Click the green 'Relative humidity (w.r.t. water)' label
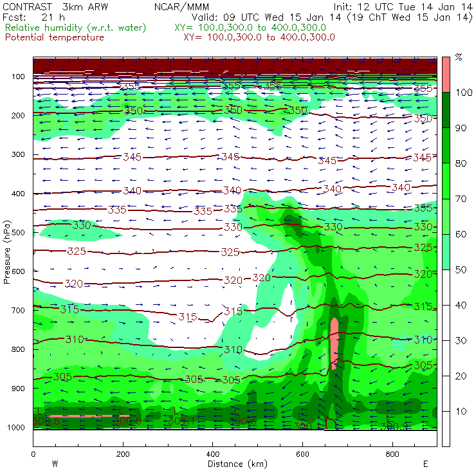476x476 pixels. (x=76, y=28)
